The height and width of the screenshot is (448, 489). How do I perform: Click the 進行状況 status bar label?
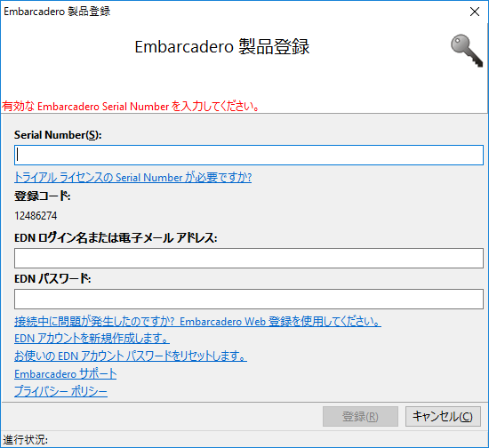(26, 440)
